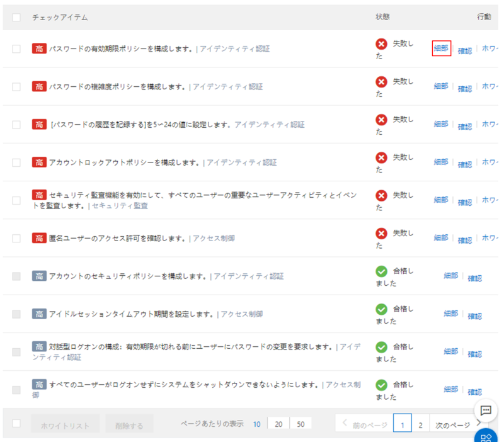The height and width of the screenshot is (442, 504).
Task: Click the failed status icon for the account lockout policy row
Action: coord(381,157)
